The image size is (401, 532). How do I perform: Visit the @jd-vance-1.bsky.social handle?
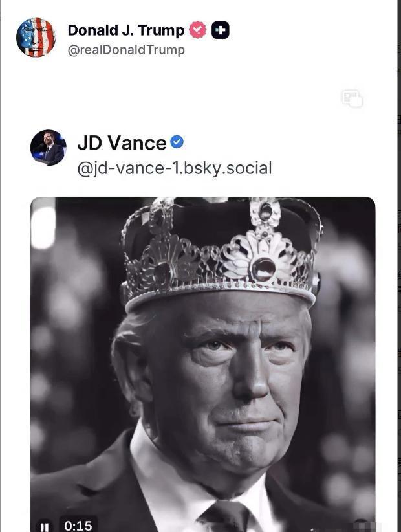tap(175, 168)
